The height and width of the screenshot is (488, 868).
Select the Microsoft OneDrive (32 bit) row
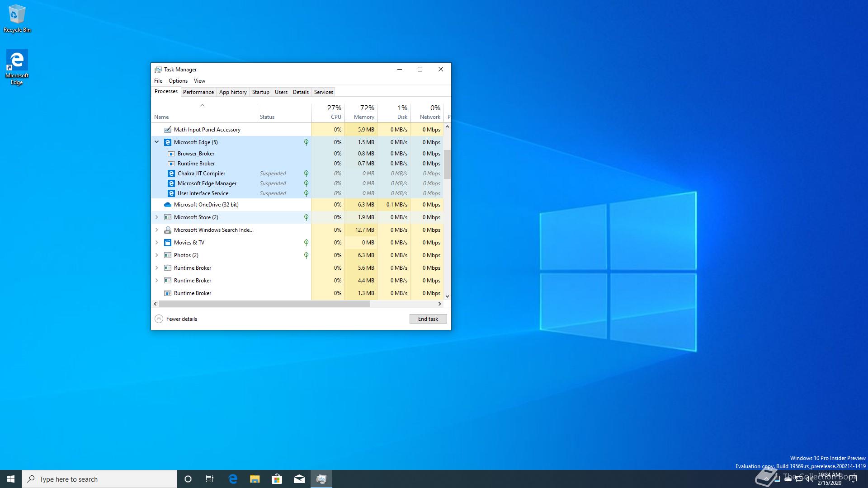[297, 205]
